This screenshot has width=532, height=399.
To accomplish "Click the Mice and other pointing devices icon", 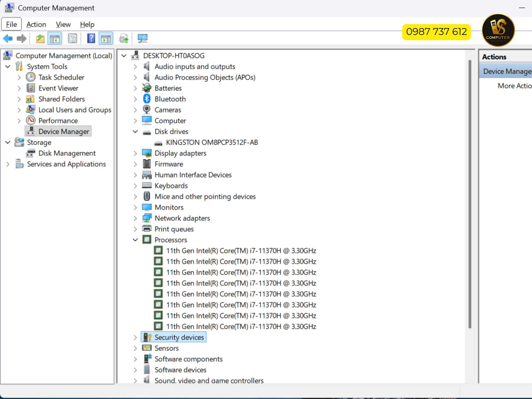I will [x=147, y=196].
